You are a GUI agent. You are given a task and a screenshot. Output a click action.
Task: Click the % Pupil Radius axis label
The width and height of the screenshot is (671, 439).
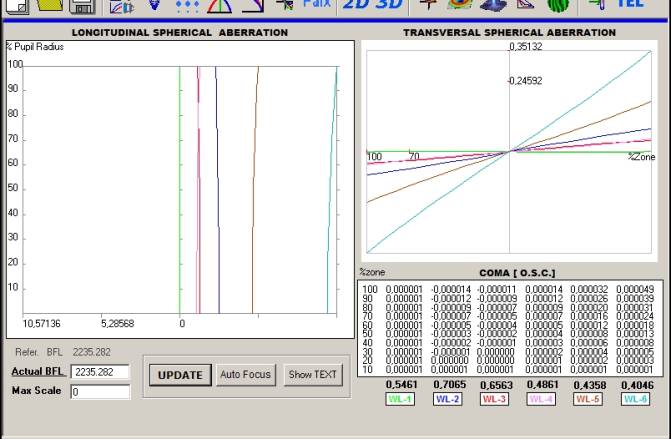pos(35,47)
